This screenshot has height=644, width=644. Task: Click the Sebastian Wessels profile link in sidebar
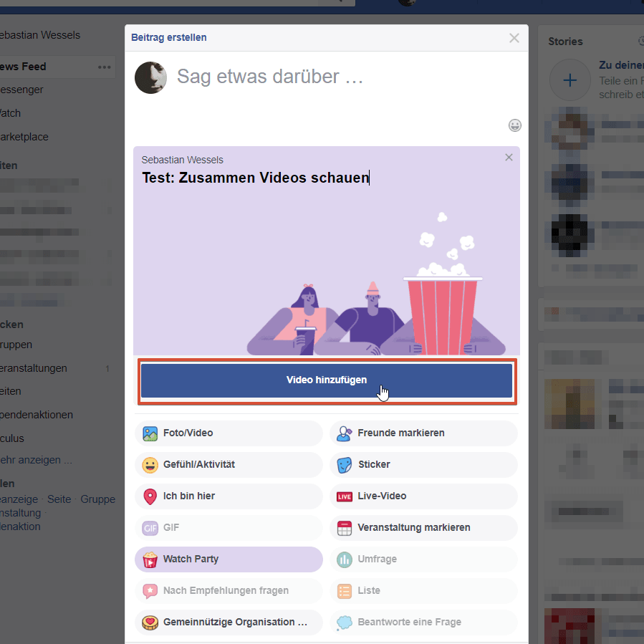click(40, 35)
